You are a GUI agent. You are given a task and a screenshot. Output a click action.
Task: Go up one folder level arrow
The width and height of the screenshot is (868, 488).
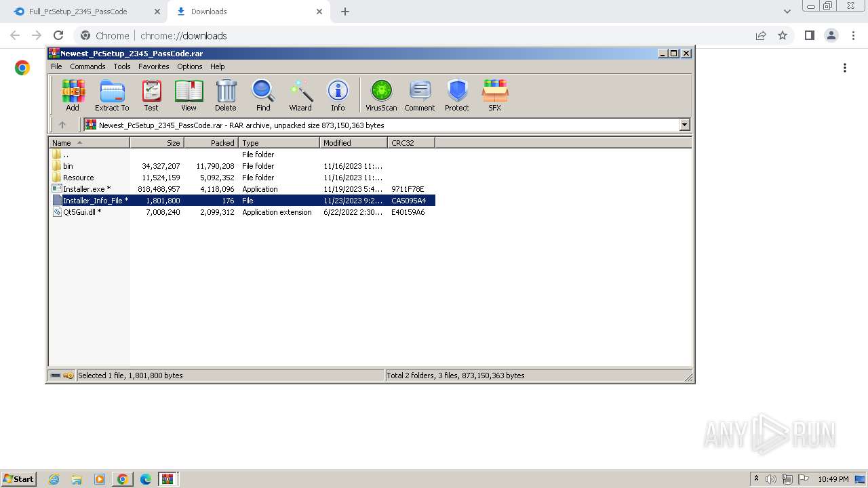[x=62, y=125]
